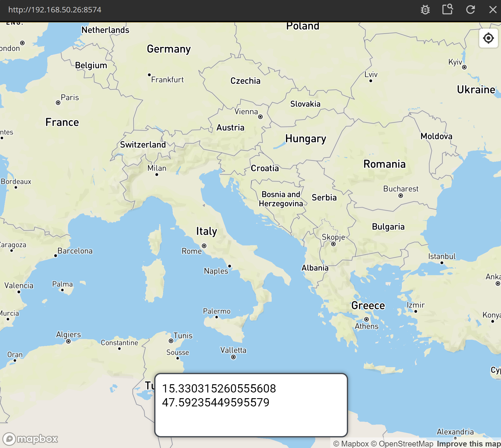Click the Athens capital marker dot
The height and width of the screenshot is (448, 501).
tap(366, 319)
